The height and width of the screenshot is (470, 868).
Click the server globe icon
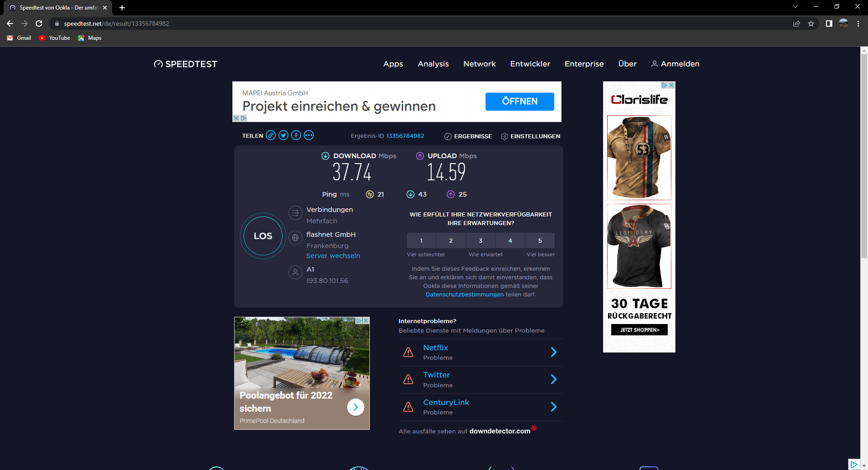pos(295,238)
